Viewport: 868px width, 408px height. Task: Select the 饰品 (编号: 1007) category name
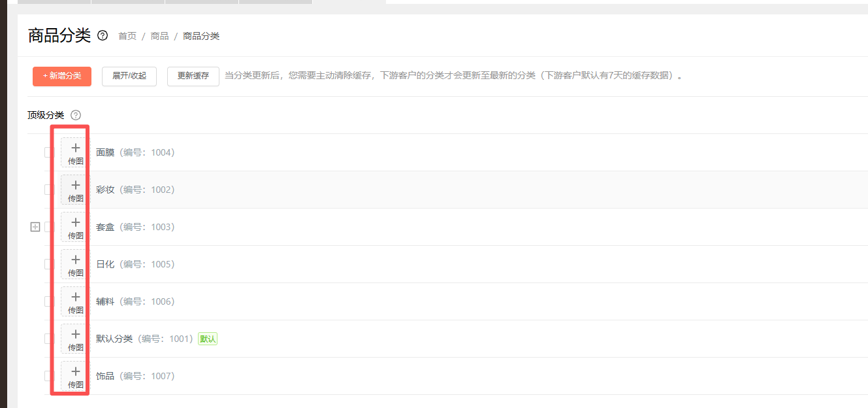135,376
